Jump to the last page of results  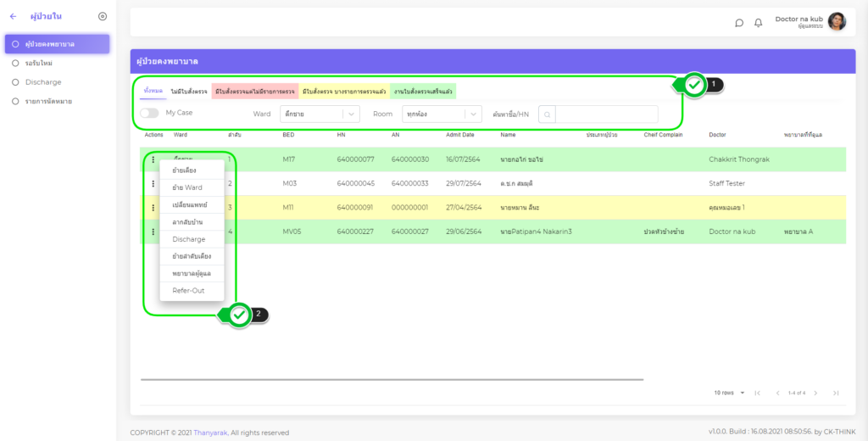point(836,393)
